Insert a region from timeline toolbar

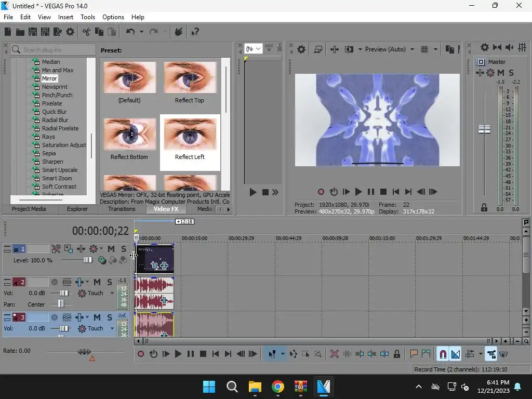click(x=426, y=354)
